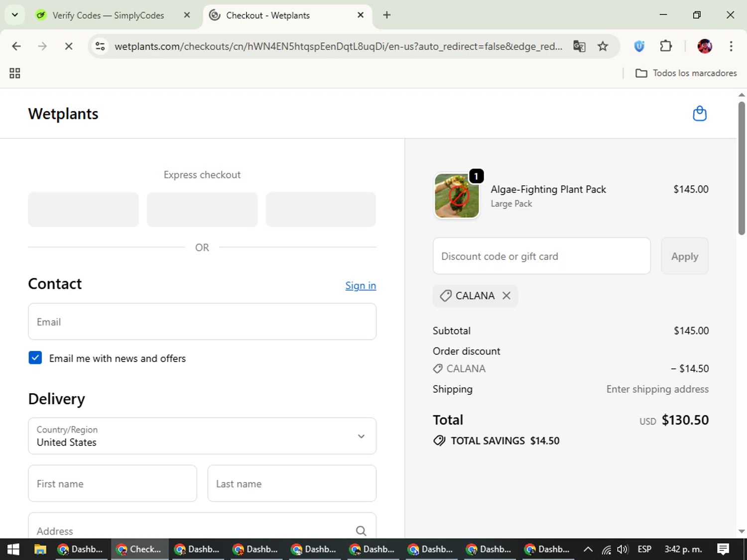Image resolution: width=747 pixels, height=560 pixels.
Task: Click the scrollbar down arrow
Action: [742, 532]
